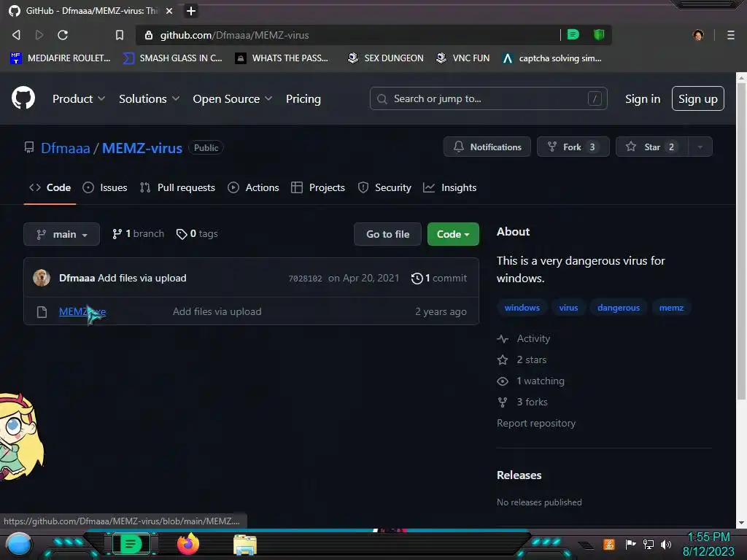This screenshot has height=560, width=747.
Task: Open the green Code dropdown button
Action: 453,234
